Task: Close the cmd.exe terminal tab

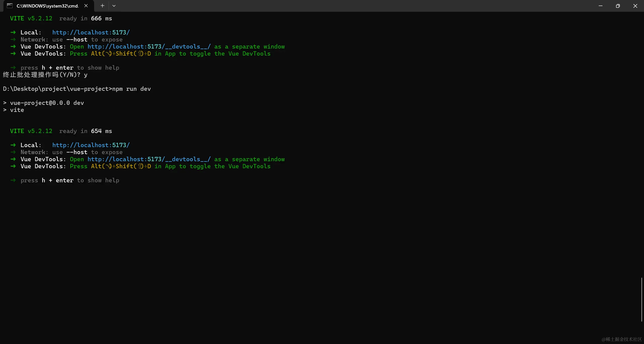Action: (x=86, y=6)
